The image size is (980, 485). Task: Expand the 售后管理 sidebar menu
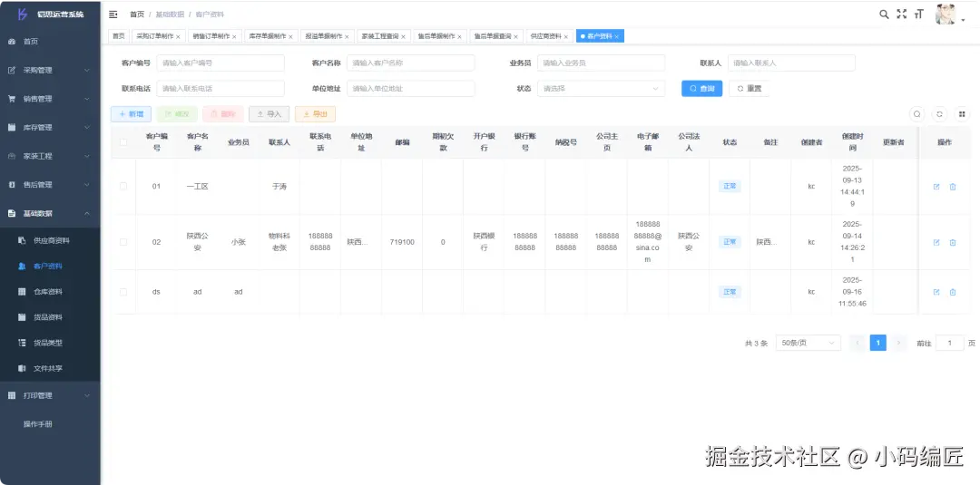(50, 185)
